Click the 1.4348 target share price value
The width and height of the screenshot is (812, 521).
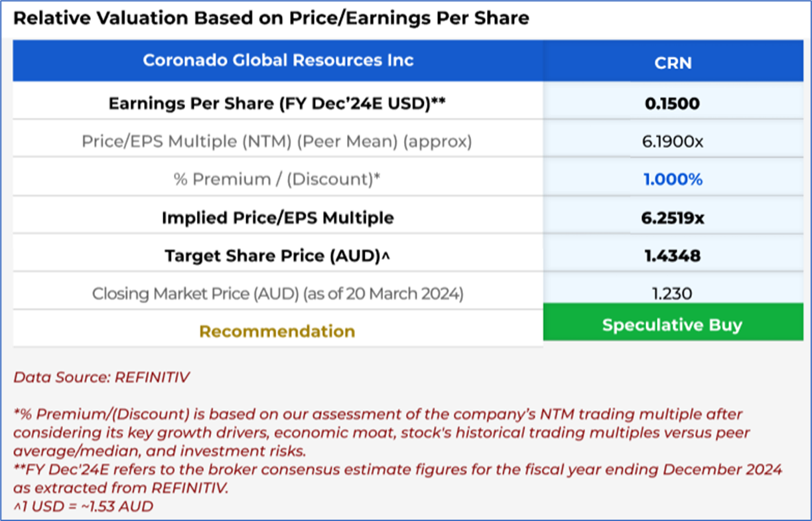673,256
